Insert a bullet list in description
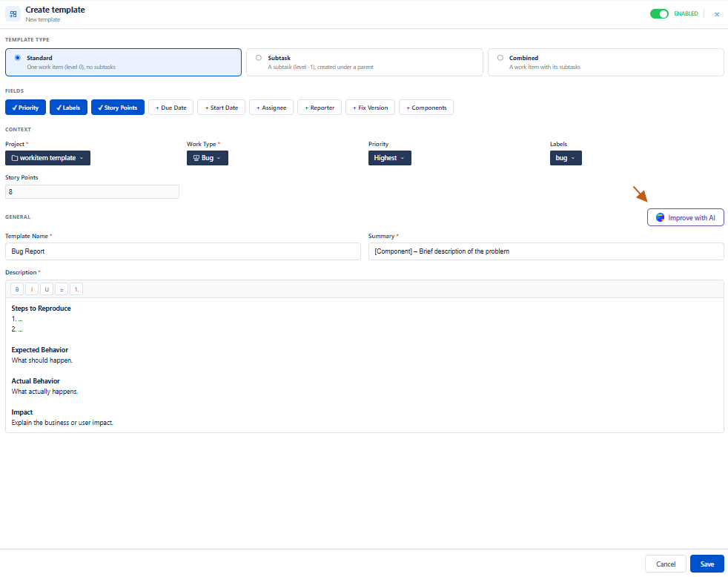Screen dimensions: 728x577 [62, 289]
